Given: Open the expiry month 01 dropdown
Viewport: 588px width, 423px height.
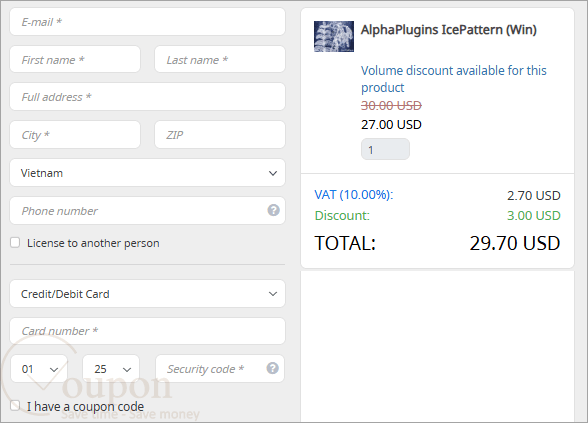Looking at the screenshot, I should point(39,369).
